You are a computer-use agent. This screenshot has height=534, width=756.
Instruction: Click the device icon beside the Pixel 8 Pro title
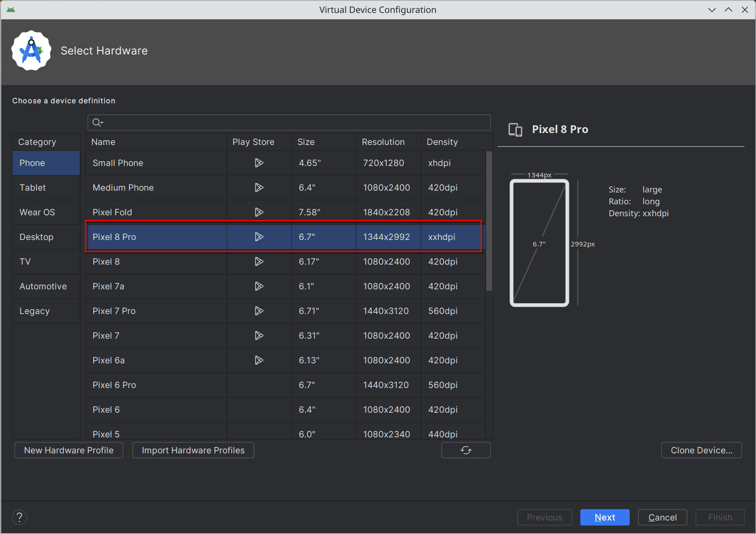[x=515, y=129]
